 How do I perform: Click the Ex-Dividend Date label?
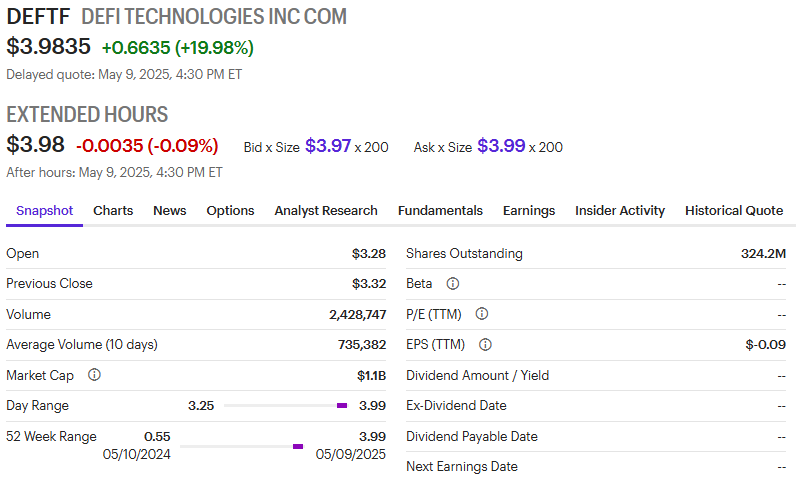click(x=456, y=405)
